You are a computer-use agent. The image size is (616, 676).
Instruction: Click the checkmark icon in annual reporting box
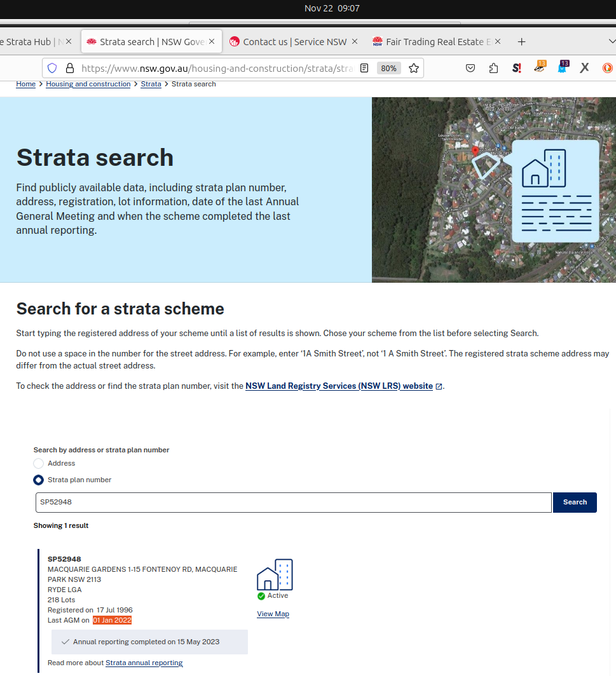[65, 642]
